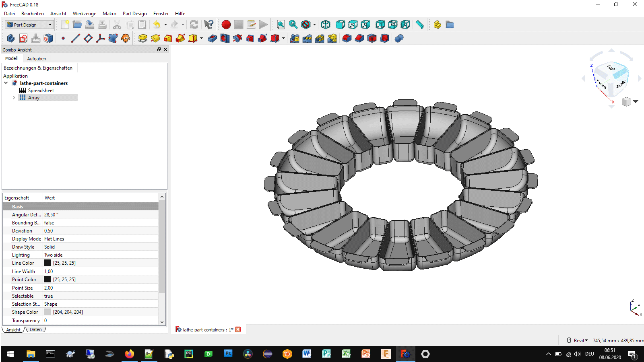The width and height of the screenshot is (644, 362).
Task: Open the Makro menu
Action: click(109, 14)
